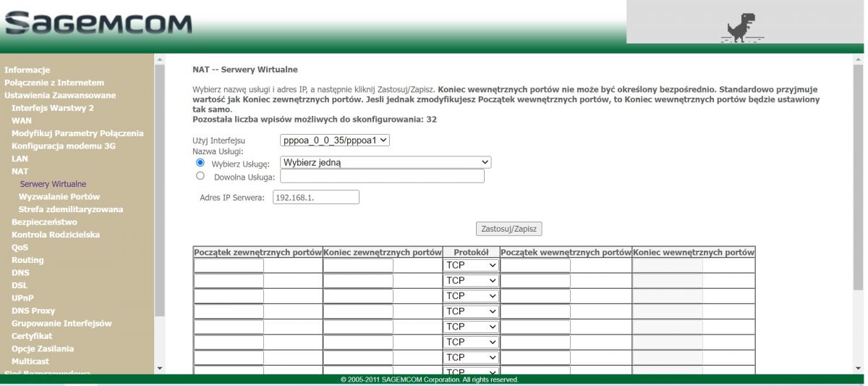The width and height of the screenshot is (868, 386).
Task: Open Grupowanie Interfejsów page
Action: (x=61, y=323)
